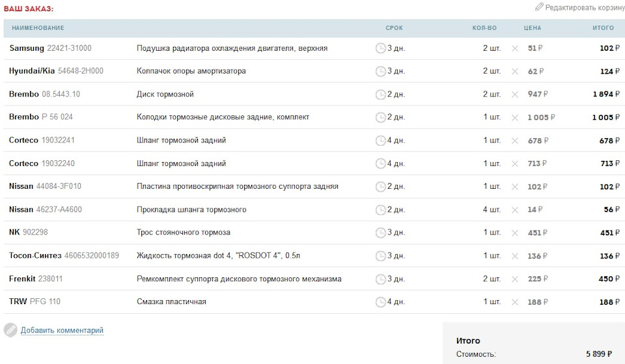This screenshot has height=364, width=625.
Task: Click quantity 4 шт. in Nissan row
Action: tap(492, 209)
